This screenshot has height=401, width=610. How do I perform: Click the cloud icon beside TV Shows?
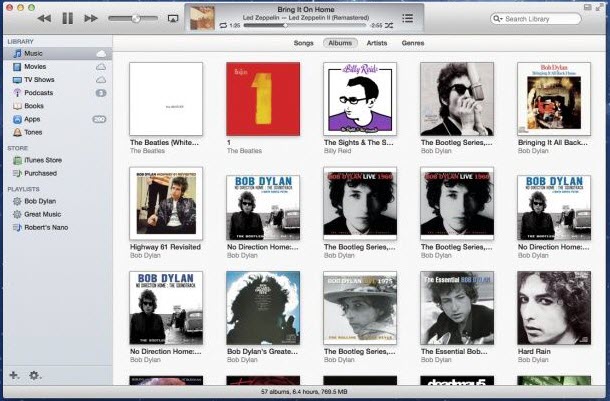click(101, 80)
